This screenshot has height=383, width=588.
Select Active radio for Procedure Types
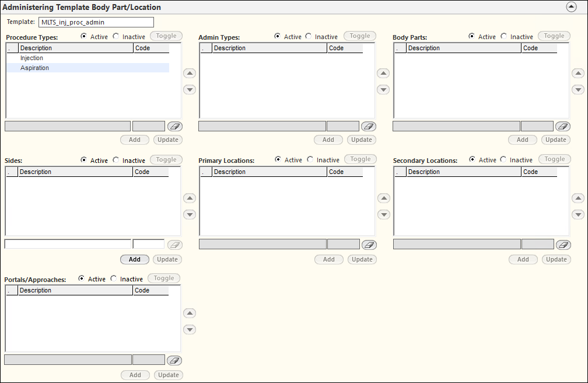[x=83, y=36]
